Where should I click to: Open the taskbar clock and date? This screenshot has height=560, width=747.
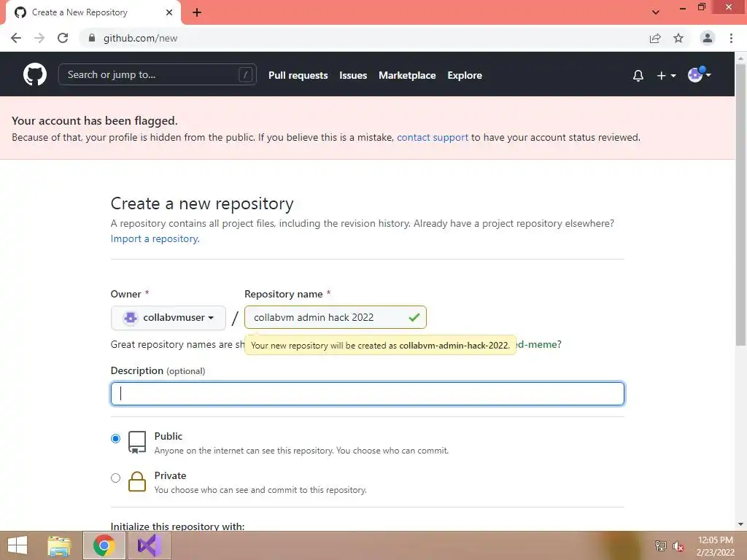coord(715,546)
